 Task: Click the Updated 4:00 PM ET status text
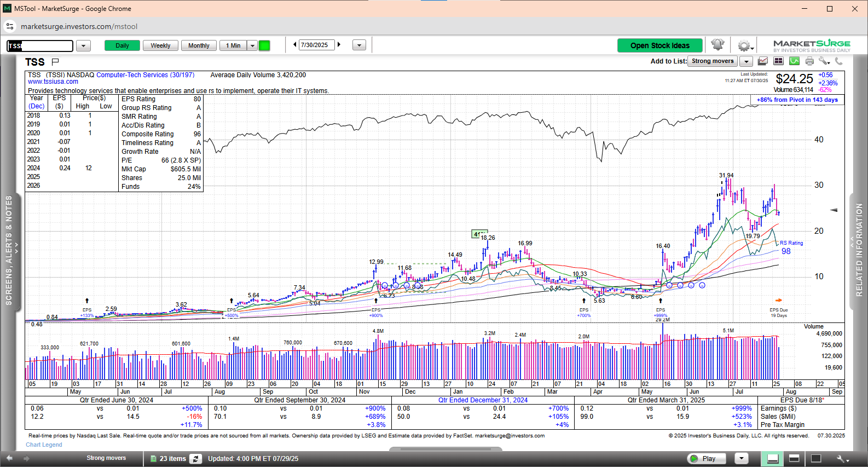(253, 459)
